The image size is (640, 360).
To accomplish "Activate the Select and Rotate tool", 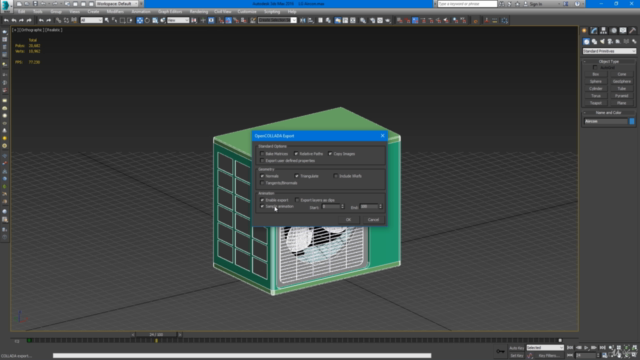I will coord(147,20).
